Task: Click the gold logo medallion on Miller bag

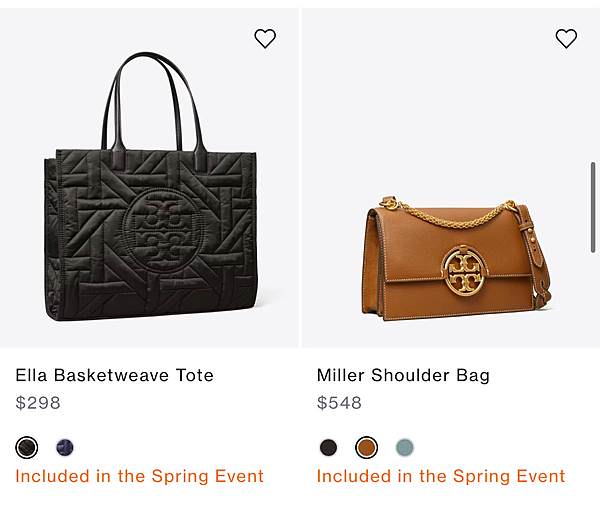Action: pos(465,271)
